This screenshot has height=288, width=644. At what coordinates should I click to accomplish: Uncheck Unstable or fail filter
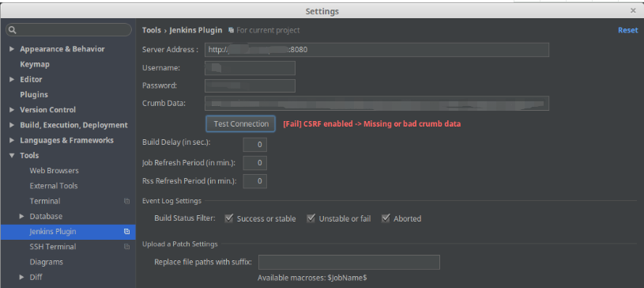tap(311, 218)
